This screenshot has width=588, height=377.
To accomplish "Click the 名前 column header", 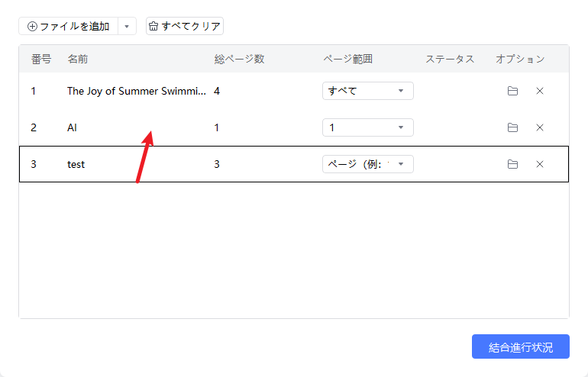I will [x=78, y=59].
